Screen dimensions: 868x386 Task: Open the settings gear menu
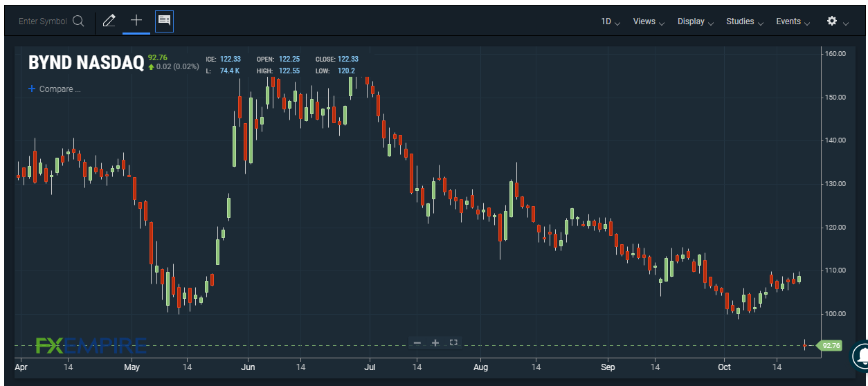point(832,21)
